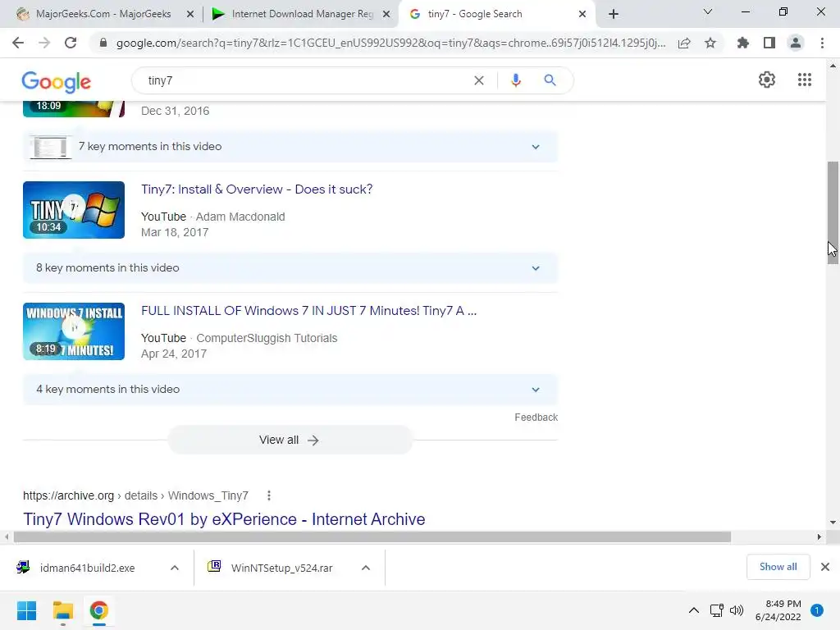Click Show all downloads
The width and height of the screenshot is (840, 630).
coord(778,567)
